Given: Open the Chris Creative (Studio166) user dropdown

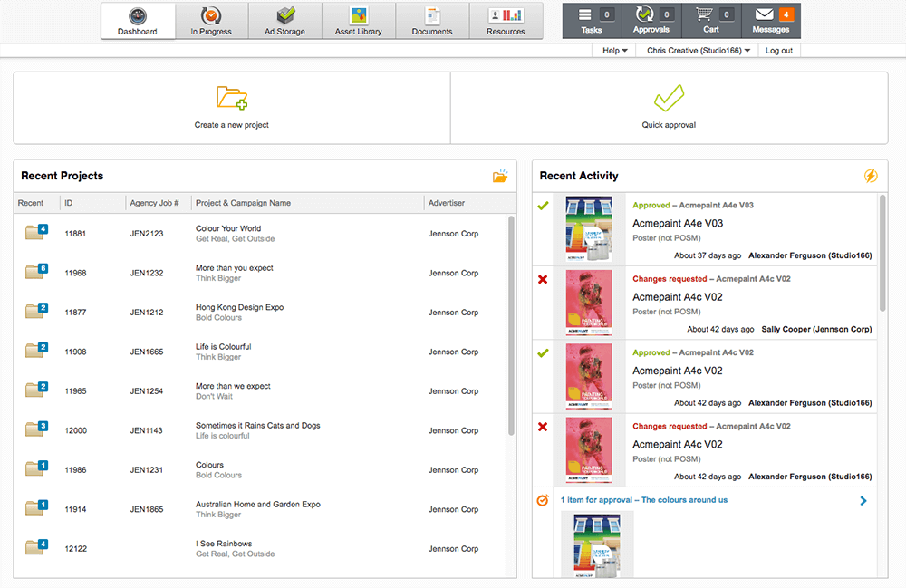Looking at the screenshot, I should 699,51.
